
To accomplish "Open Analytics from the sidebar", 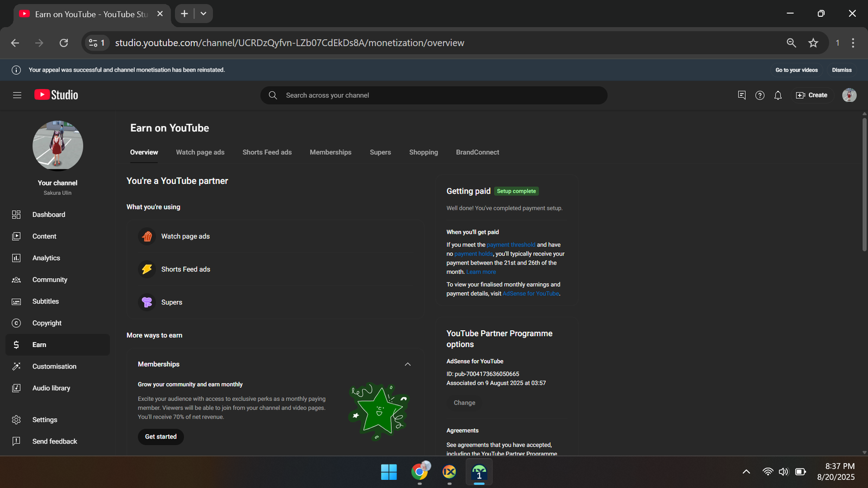I will tap(58, 258).
